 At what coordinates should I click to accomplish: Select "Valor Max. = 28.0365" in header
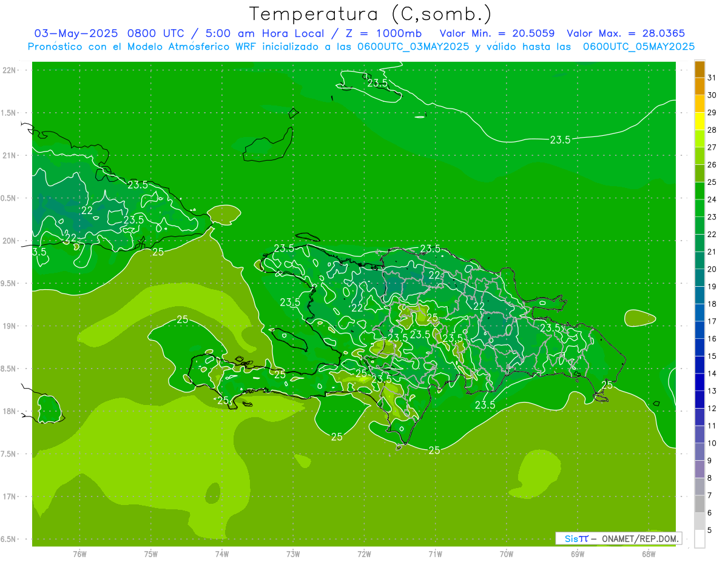click(x=625, y=33)
